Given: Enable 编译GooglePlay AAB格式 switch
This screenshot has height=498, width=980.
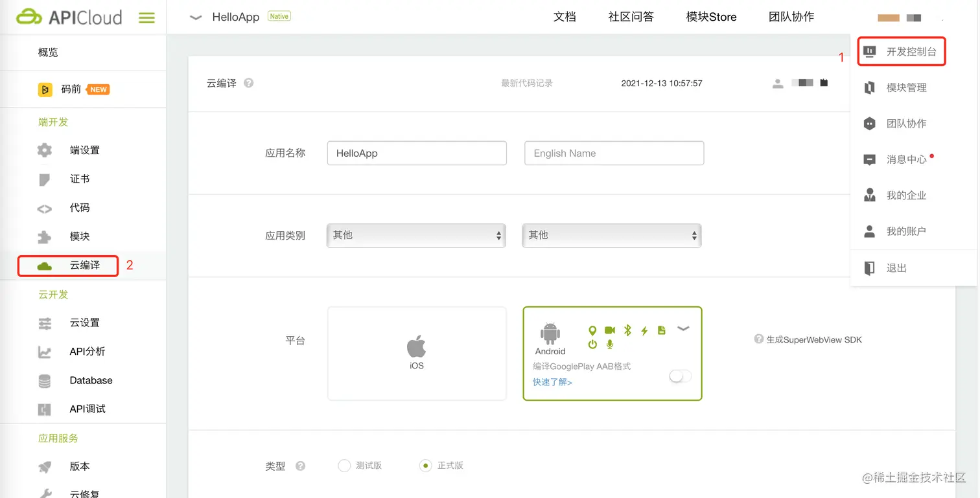Looking at the screenshot, I should point(679,376).
